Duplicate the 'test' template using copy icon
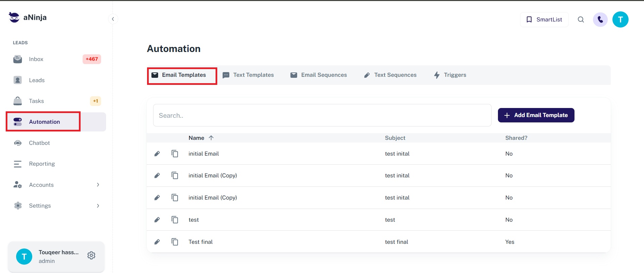The image size is (644, 273). click(x=175, y=220)
